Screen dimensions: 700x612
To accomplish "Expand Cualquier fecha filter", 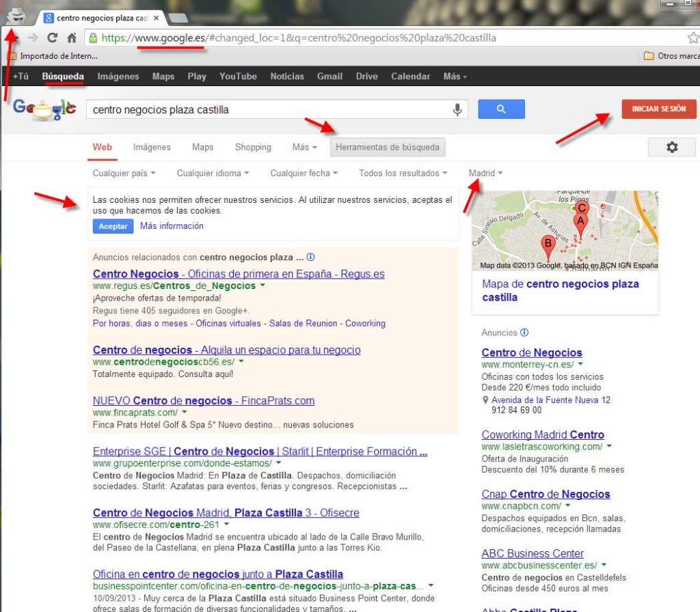I will point(304,173).
